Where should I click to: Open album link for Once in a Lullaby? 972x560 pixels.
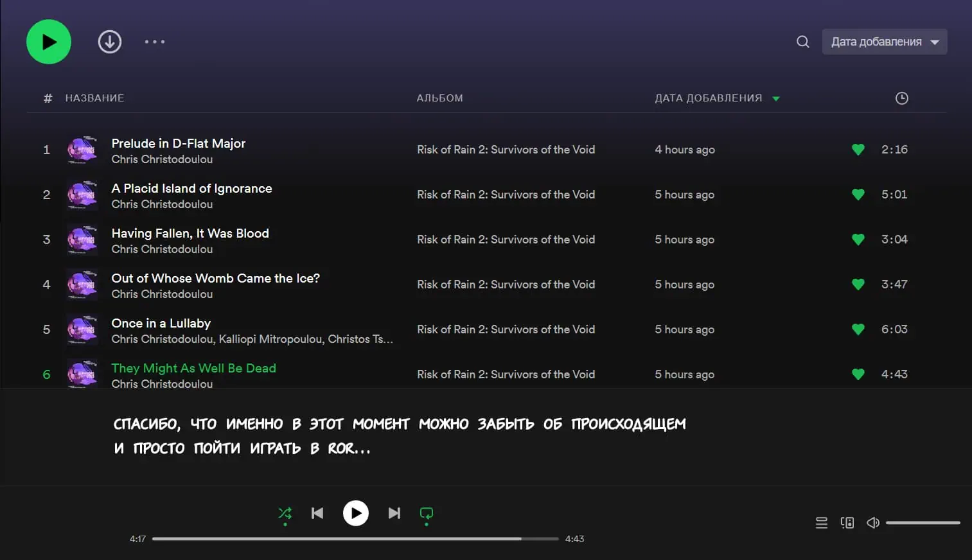pos(506,329)
